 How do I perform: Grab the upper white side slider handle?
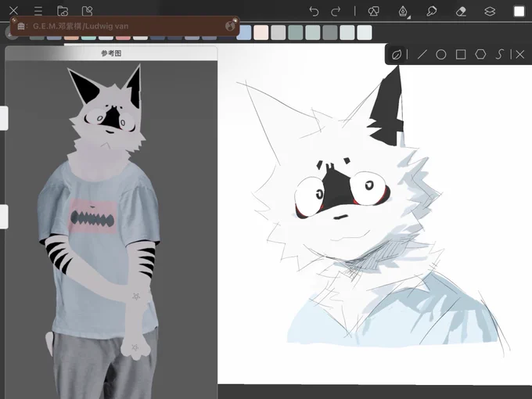[x=4, y=118]
